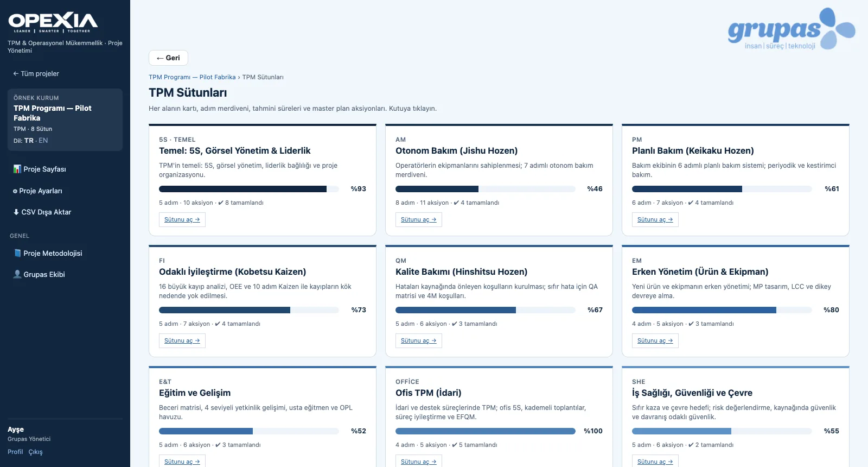The image size is (868, 467).
Task: Open the Proje Sayfası menu item
Action: point(65,169)
